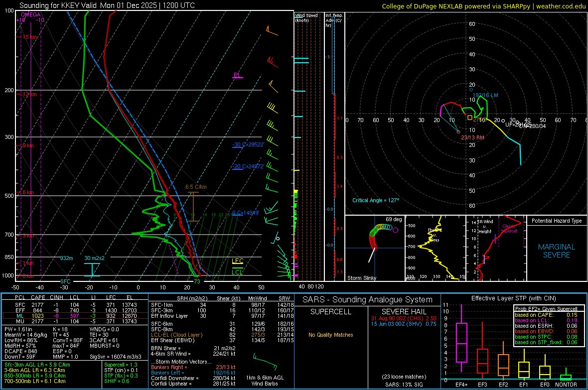Click the Potential Hazard Type header
588x390 pixels.
tap(557, 221)
